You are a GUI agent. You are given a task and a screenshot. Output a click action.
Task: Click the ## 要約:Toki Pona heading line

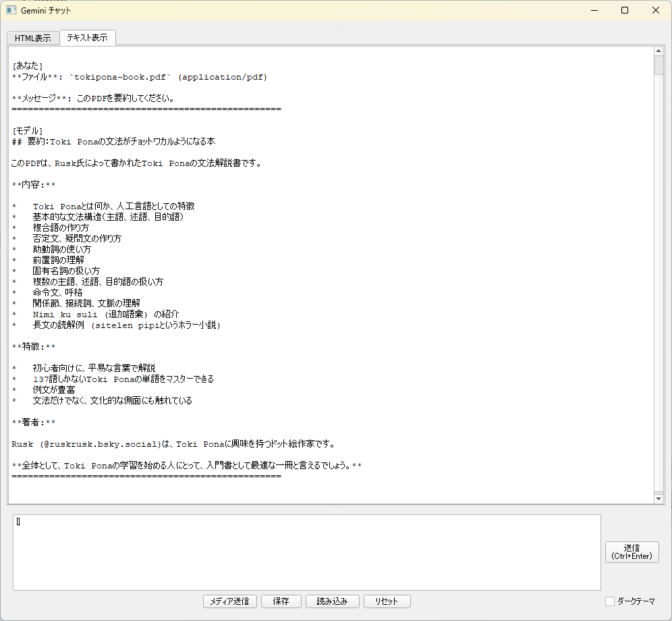coord(113,142)
